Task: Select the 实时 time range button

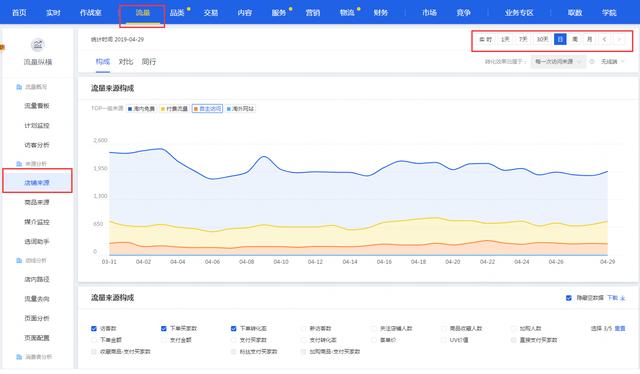Action: click(x=485, y=39)
